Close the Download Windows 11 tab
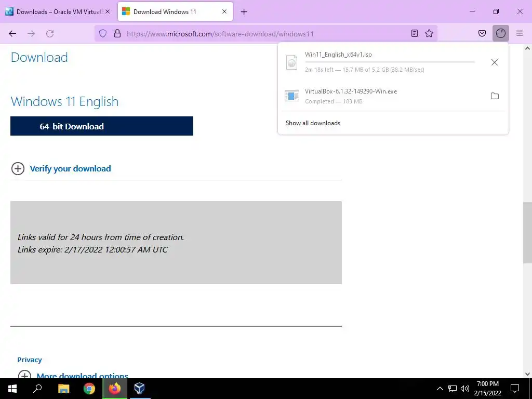The width and height of the screenshot is (532, 399). pos(224,11)
